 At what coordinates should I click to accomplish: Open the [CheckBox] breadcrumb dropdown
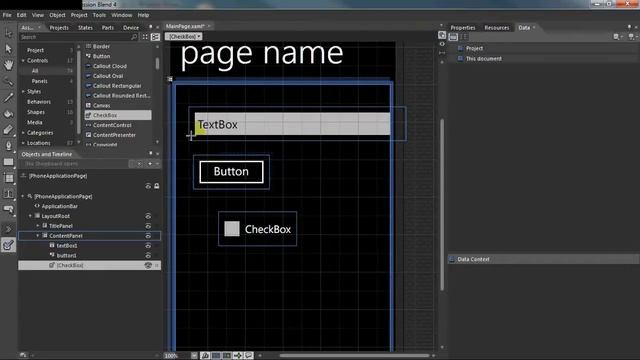click(199, 36)
